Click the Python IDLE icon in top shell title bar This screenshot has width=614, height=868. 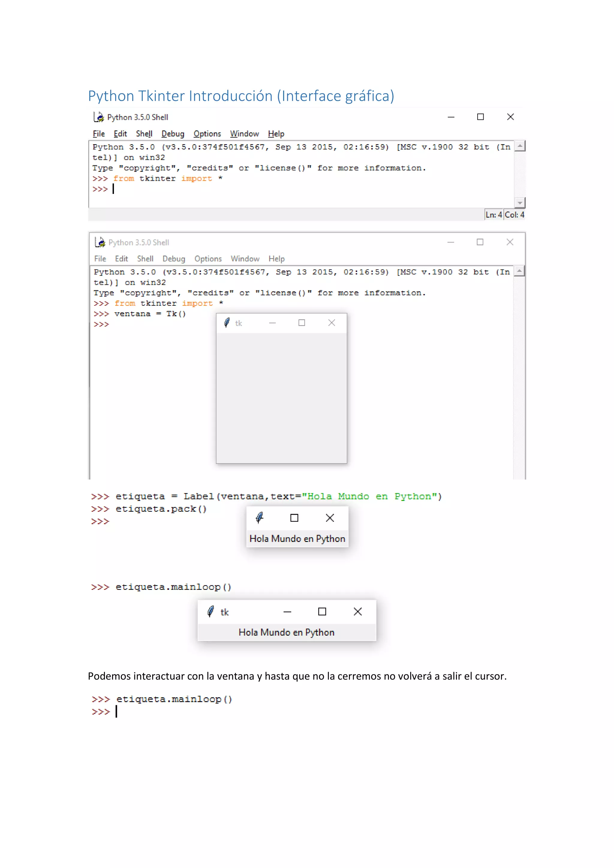click(x=99, y=117)
